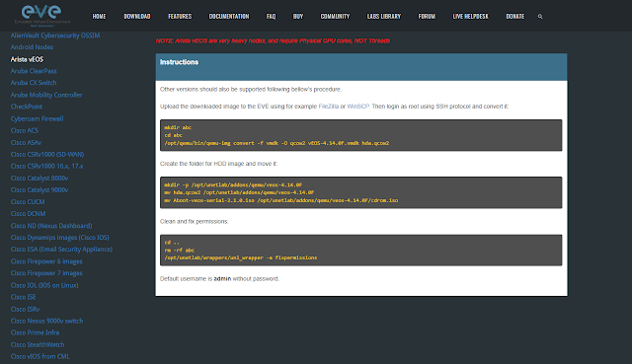
Task: Open the FAQ page
Action: [272, 17]
